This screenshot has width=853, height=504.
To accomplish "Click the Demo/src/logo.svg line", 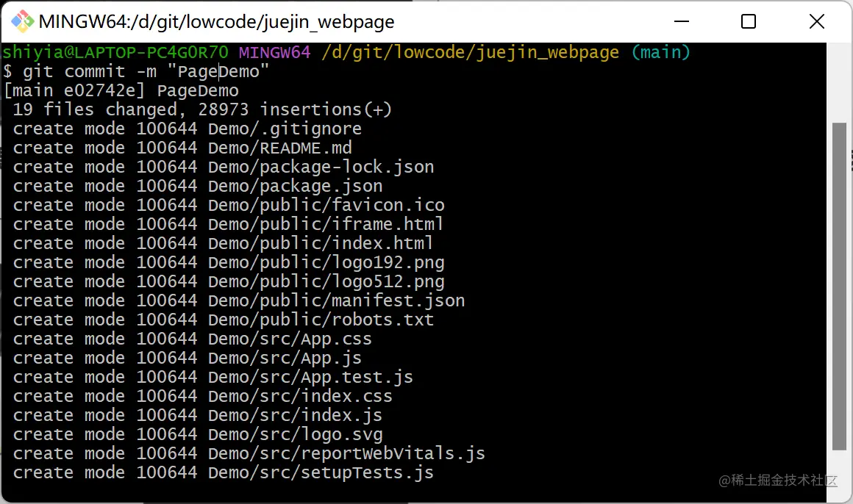I will coord(198,434).
